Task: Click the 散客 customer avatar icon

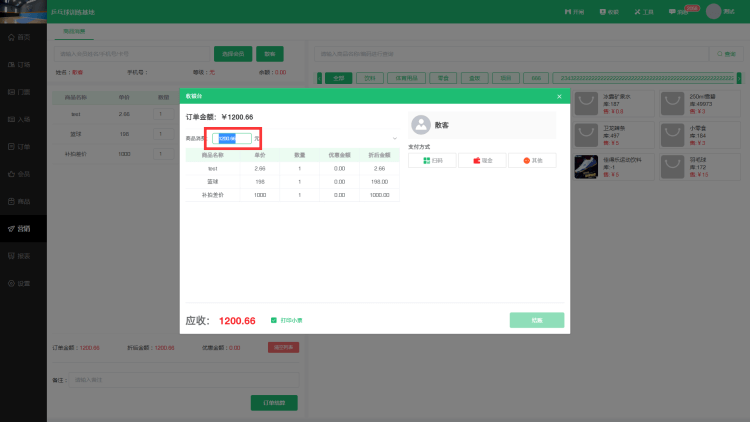Action: 420,125
